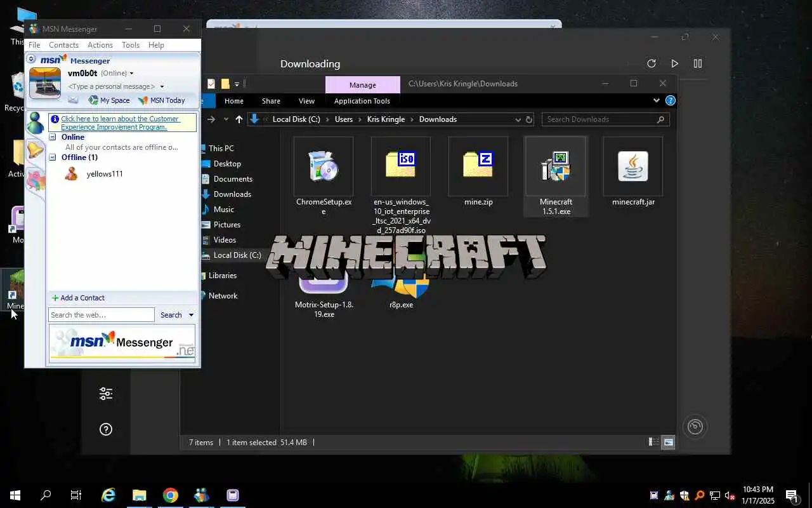
Task: Select the Manage contextual tab
Action: coord(363,85)
